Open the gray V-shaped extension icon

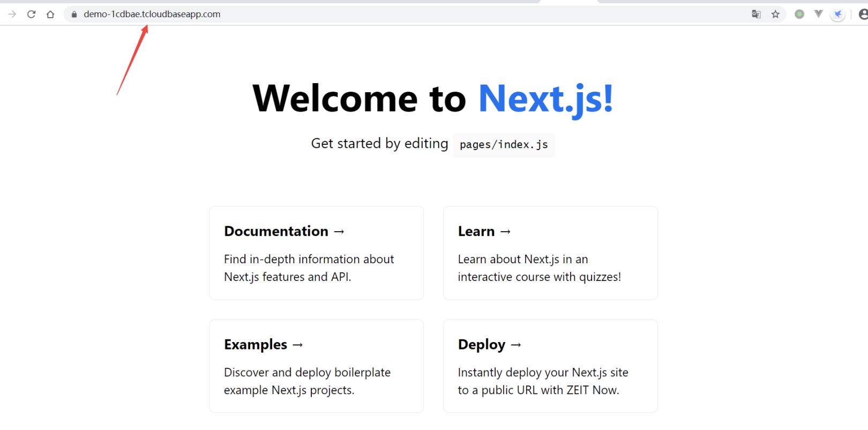[818, 14]
